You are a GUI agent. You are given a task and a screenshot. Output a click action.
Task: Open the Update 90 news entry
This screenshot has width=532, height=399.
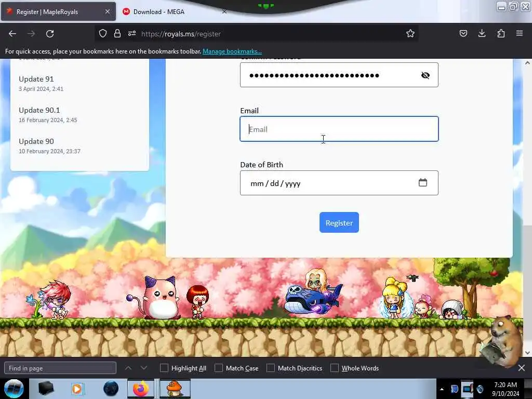[x=36, y=141]
